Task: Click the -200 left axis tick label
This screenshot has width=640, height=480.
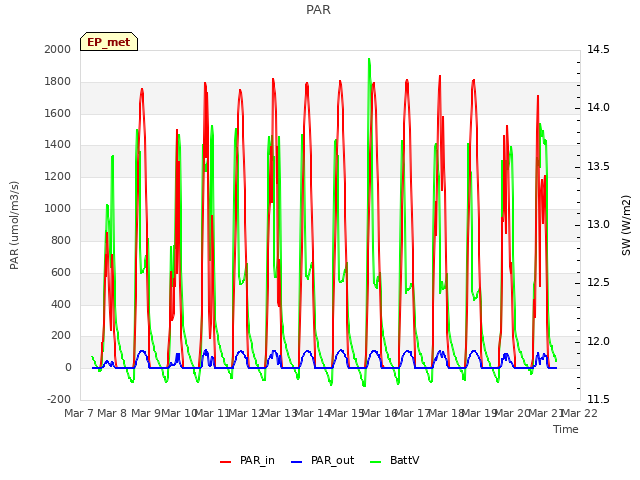Action: 59,399
